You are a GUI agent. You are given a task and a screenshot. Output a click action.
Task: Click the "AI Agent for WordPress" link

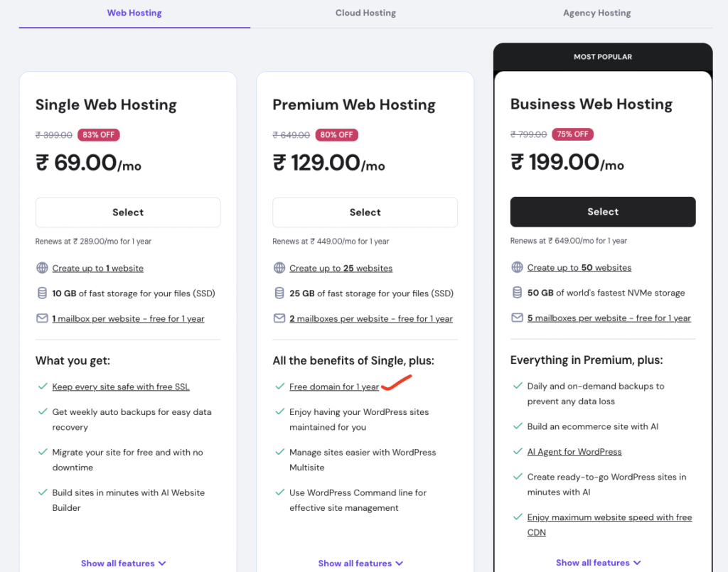tap(574, 451)
